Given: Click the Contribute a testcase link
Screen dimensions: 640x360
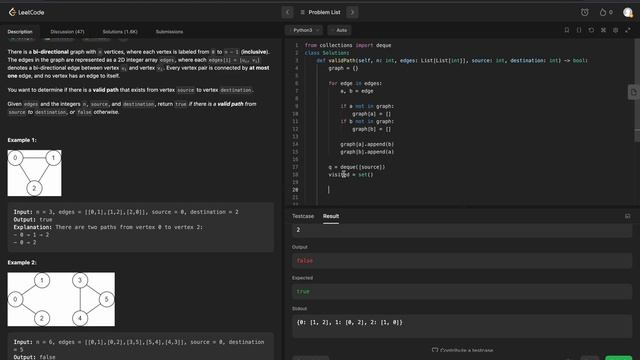Looking at the screenshot, I should [x=462, y=350].
